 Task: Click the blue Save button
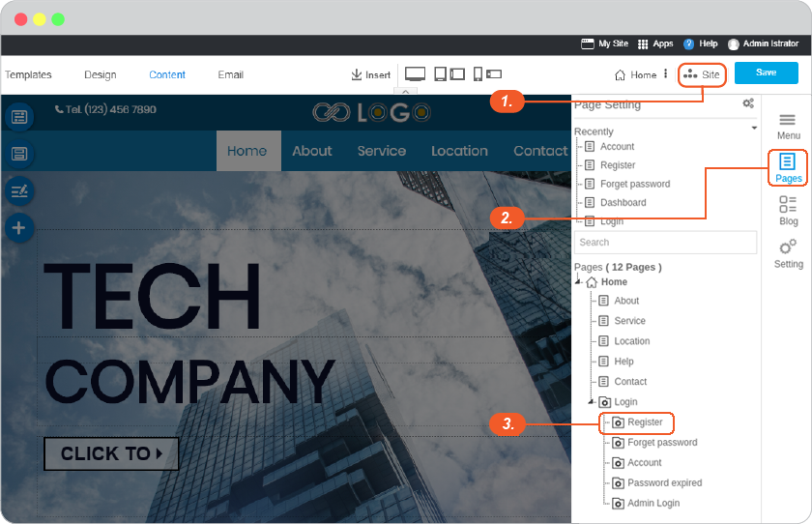point(766,73)
